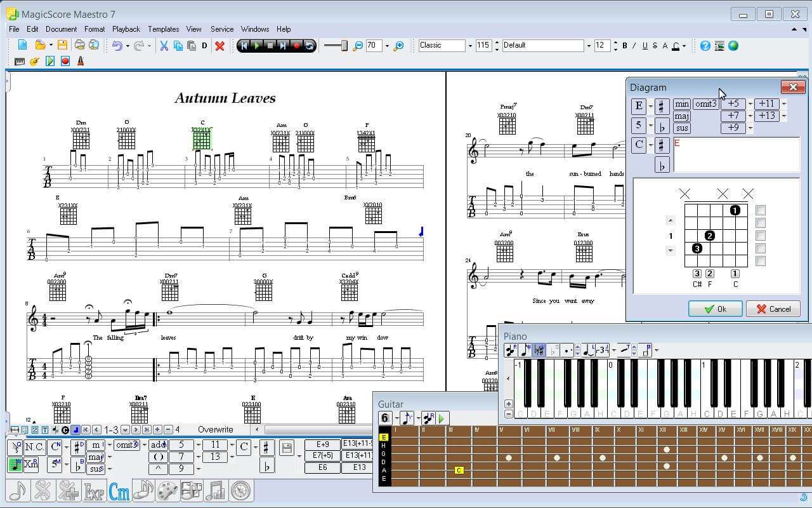Click the zoom out magnifier icon

click(358, 46)
